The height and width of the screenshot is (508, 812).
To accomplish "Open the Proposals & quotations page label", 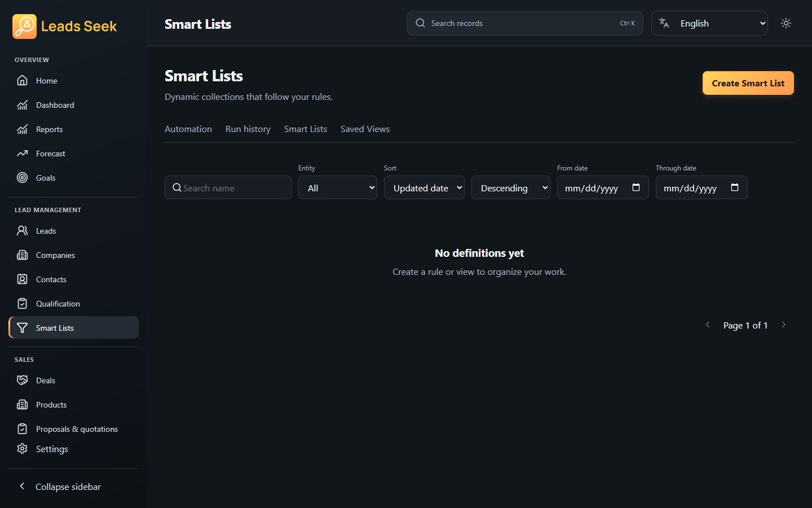I will 77,429.
